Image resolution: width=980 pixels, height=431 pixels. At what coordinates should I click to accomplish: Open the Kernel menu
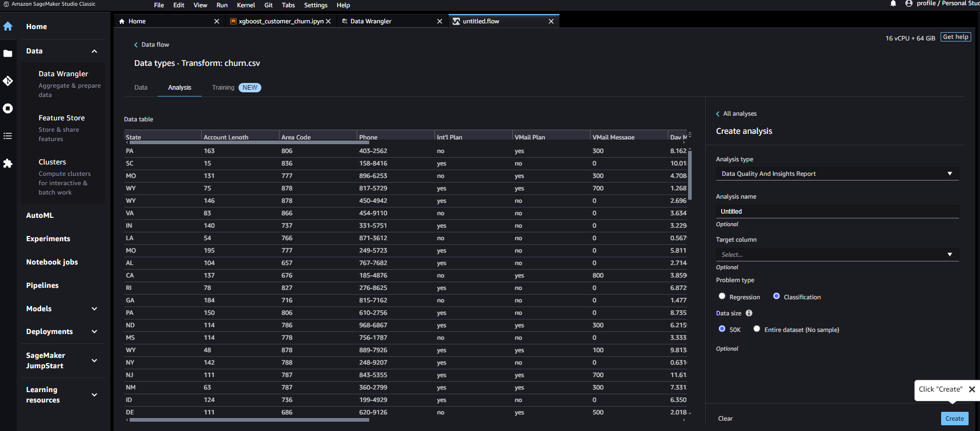click(x=246, y=5)
